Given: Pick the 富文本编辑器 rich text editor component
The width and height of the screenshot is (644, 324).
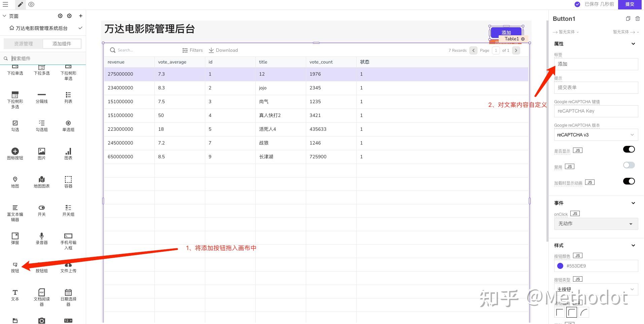Looking at the screenshot, I should [15, 213].
